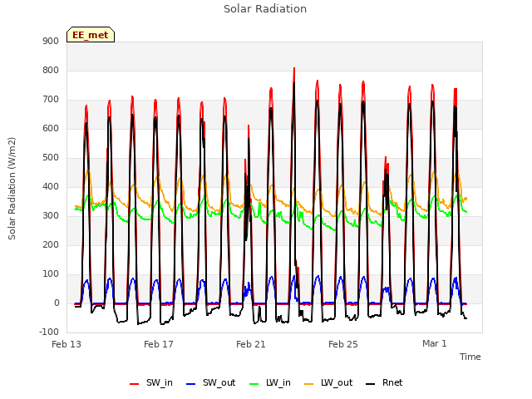Screen dimensions: 532x399
Task: Click the 600 y-axis tick label
Action: [x=51, y=128]
